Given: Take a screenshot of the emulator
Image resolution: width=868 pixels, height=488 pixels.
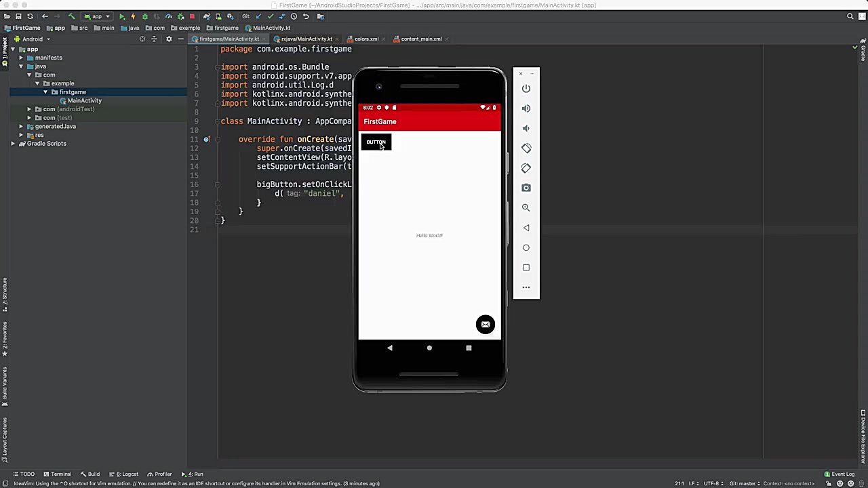Looking at the screenshot, I should 526,188.
